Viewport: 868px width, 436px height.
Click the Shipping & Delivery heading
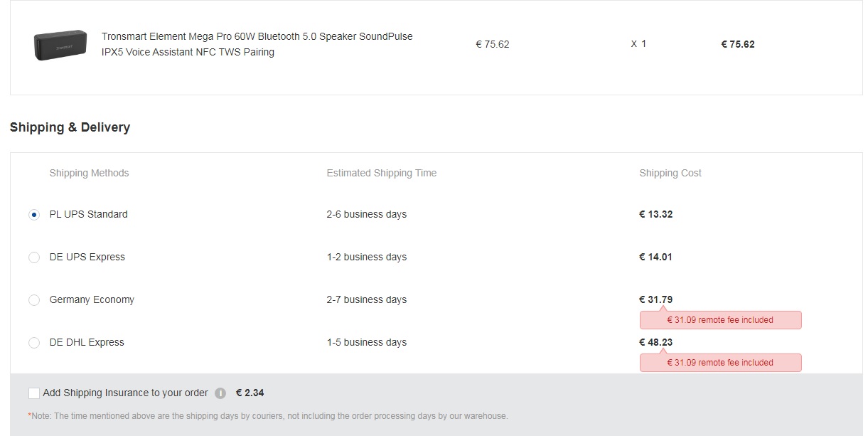pos(70,127)
